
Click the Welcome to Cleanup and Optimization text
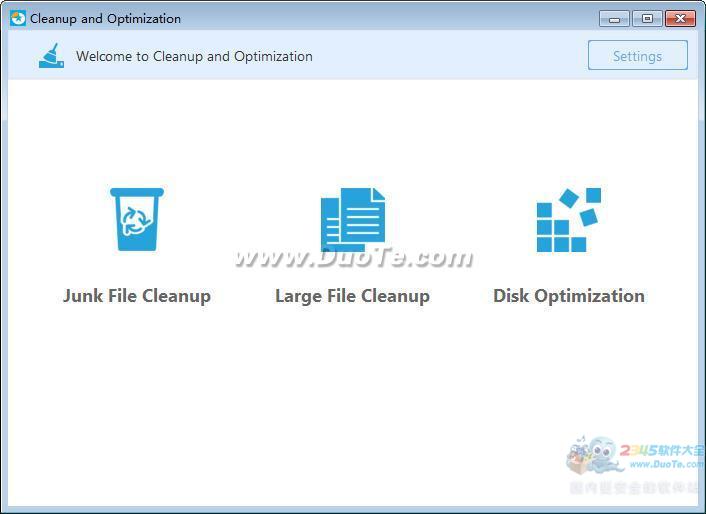pyautogui.click(x=194, y=56)
